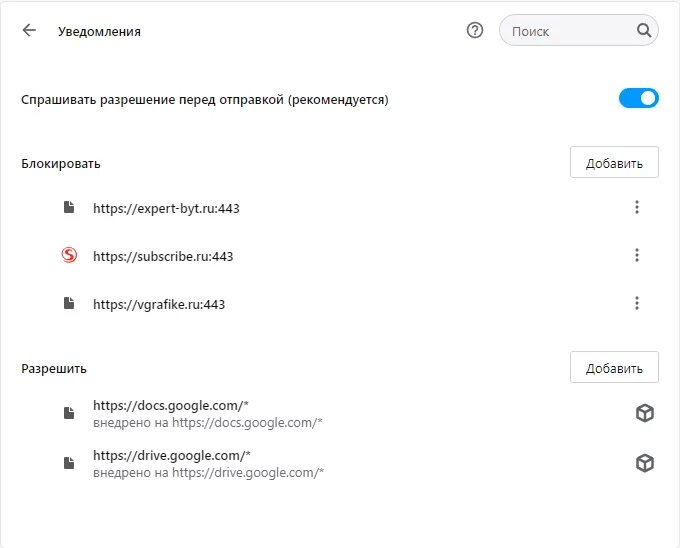
Task: Open three-dot menu for expert-byt.ru
Action: point(637,207)
